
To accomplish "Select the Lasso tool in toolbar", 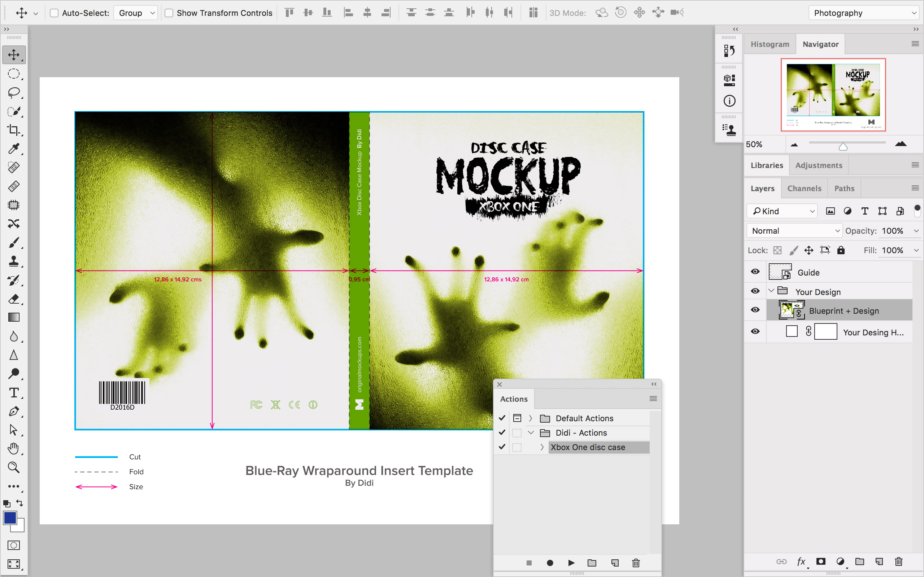I will 15,92.
